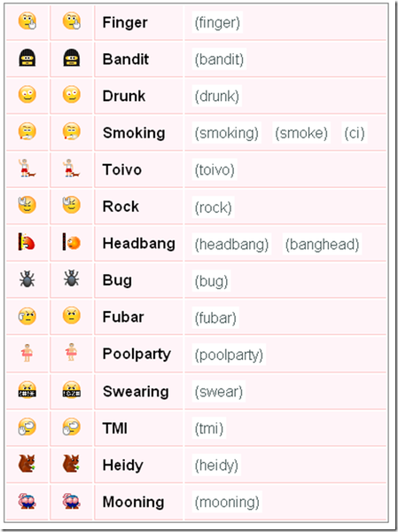Select the (rock) shortcut code

[x=213, y=207]
